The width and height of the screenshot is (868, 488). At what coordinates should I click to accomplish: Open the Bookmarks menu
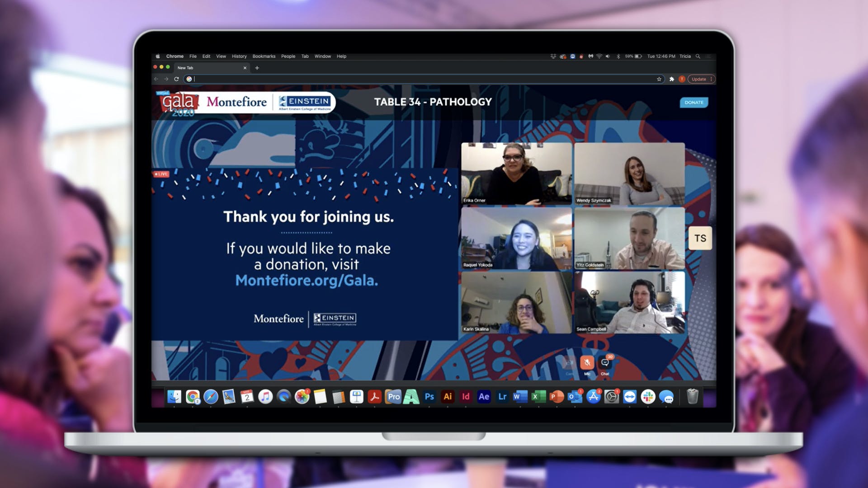pos(264,56)
